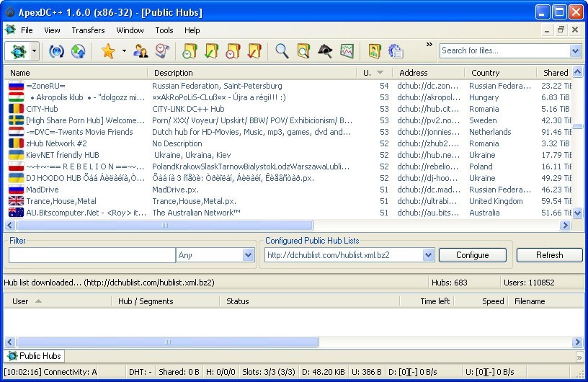
Task: Click inside the Filter text field
Action: click(x=92, y=255)
